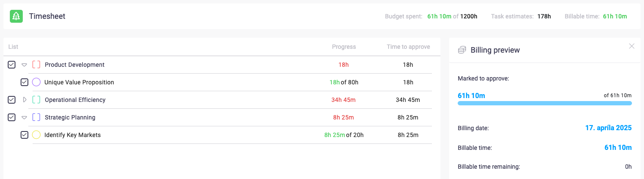Open the Identify Key Markets task
This screenshot has width=644, height=179.
coord(73,135)
